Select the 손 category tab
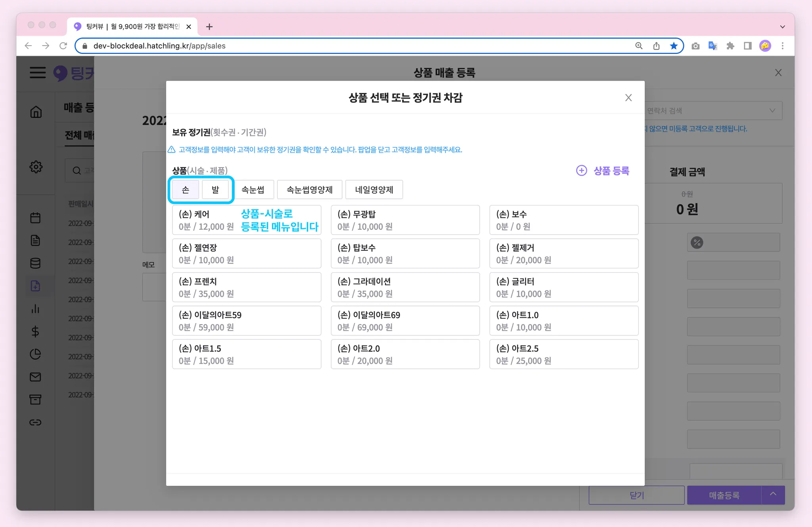Viewport: 812px width, 527px height. pos(186,190)
